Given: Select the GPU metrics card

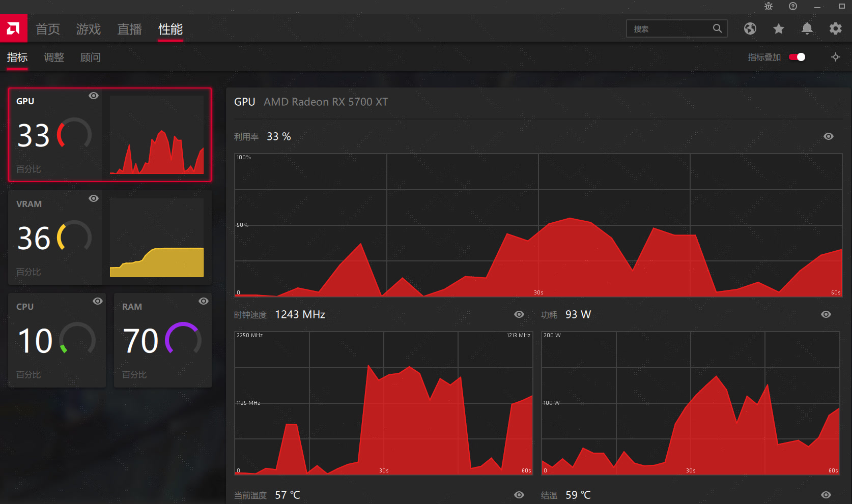Looking at the screenshot, I should (110, 135).
